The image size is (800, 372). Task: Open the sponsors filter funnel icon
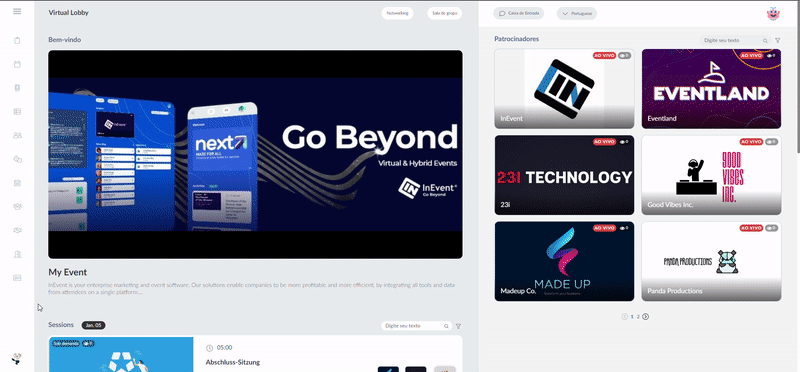tap(778, 40)
